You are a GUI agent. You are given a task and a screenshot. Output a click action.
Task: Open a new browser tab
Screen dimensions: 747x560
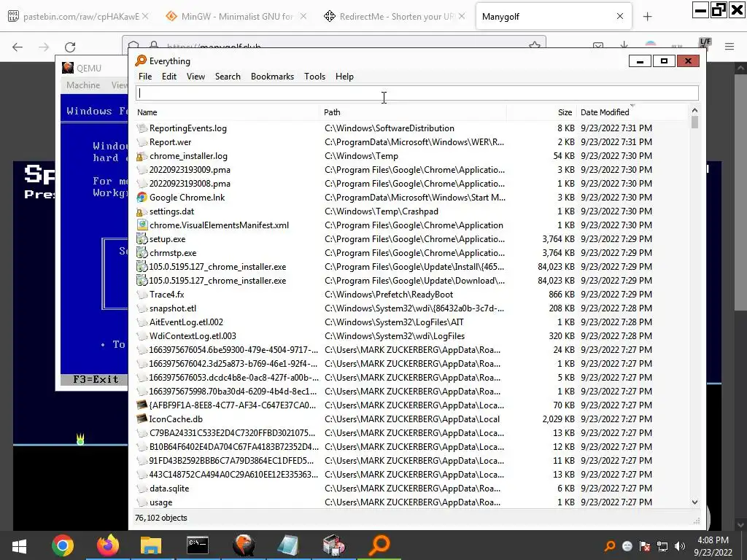pos(647,17)
